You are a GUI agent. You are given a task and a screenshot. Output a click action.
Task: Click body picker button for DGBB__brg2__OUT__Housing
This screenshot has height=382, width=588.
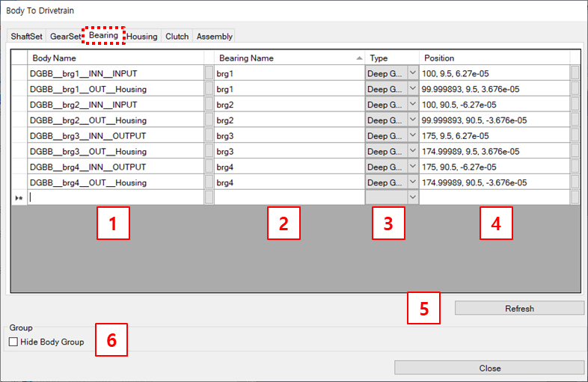pyautogui.click(x=209, y=120)
